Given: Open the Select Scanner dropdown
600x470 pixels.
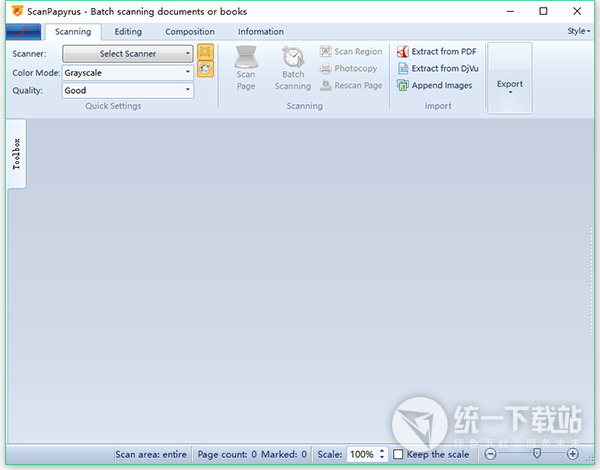Looking at the screenshot, I should (x=128, y=54).
